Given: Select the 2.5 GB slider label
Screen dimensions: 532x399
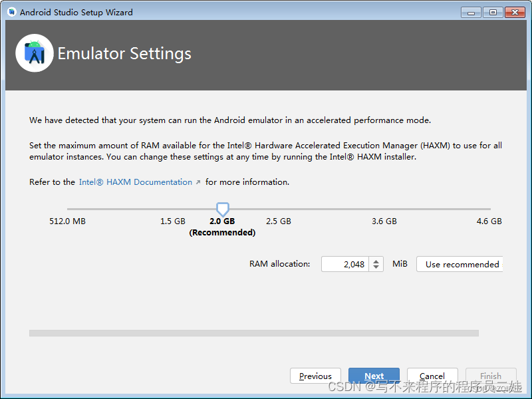Looking at the screenshot, I should click(279, 221).
